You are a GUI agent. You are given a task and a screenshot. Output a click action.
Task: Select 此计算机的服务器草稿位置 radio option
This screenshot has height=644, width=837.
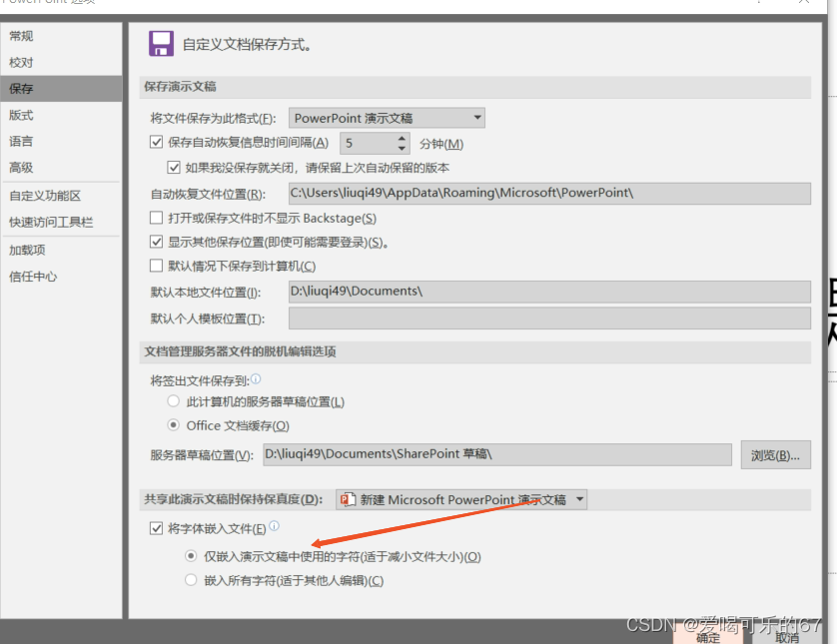[173, 401]
